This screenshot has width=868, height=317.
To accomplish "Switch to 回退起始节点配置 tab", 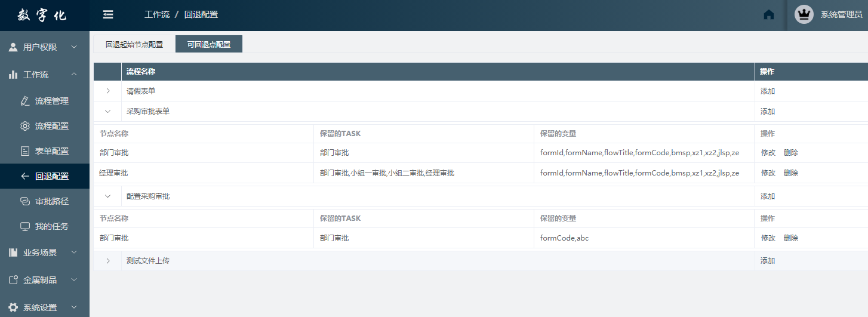I will 134,44.
